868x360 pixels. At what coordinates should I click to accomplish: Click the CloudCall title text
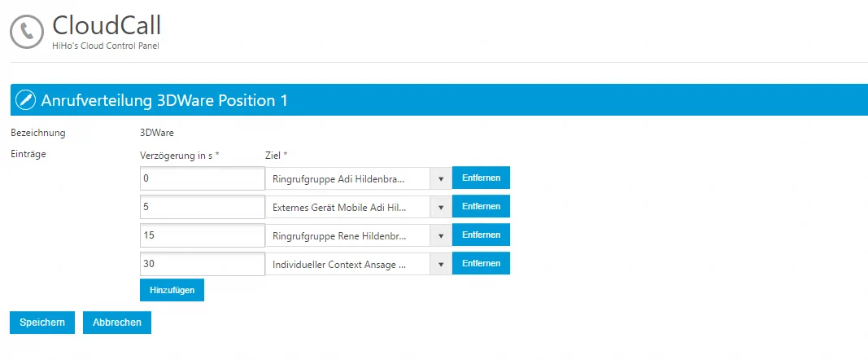click(107, 24)
